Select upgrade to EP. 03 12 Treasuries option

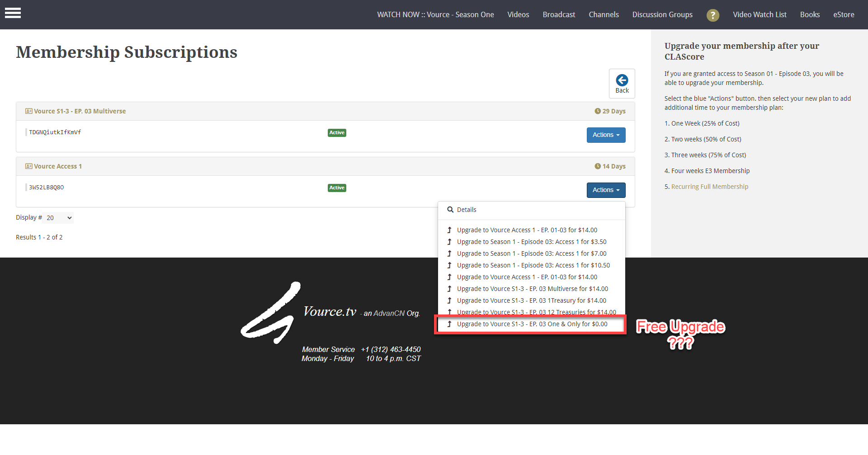point(531,312)
